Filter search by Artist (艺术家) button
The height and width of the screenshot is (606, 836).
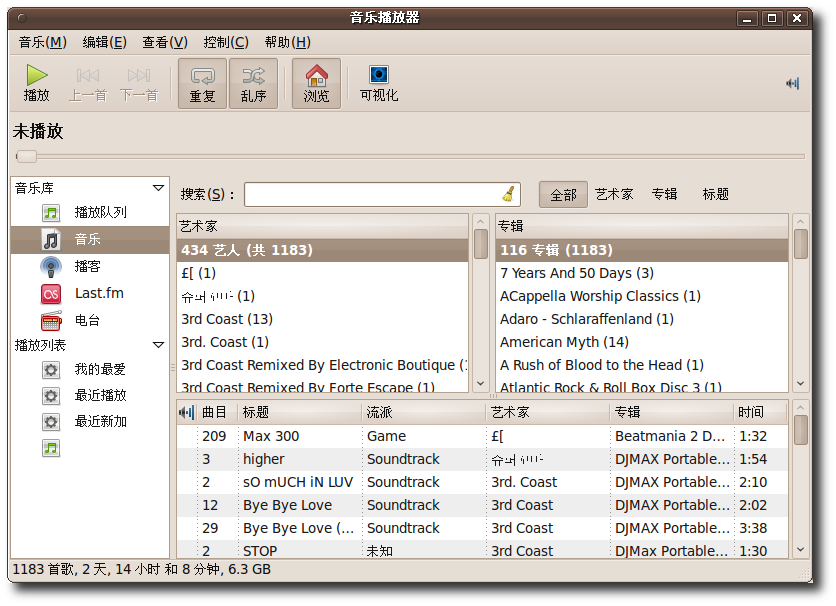(614, 194)
